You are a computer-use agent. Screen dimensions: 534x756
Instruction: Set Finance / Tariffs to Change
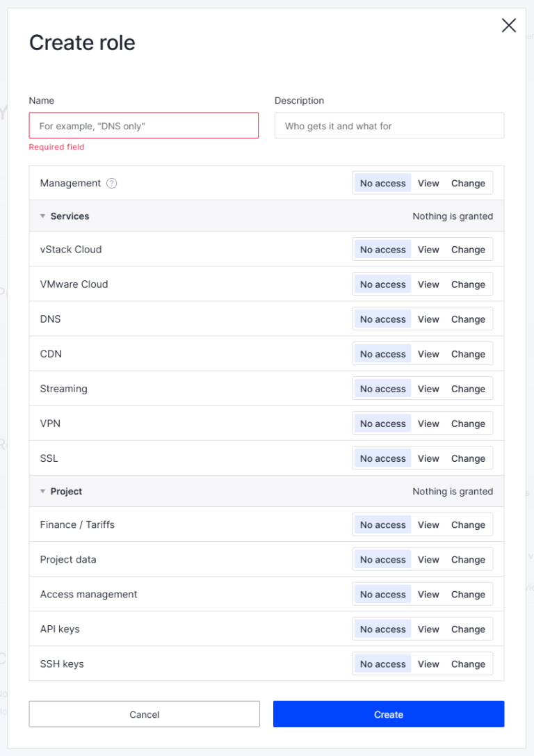pos(468,524)
